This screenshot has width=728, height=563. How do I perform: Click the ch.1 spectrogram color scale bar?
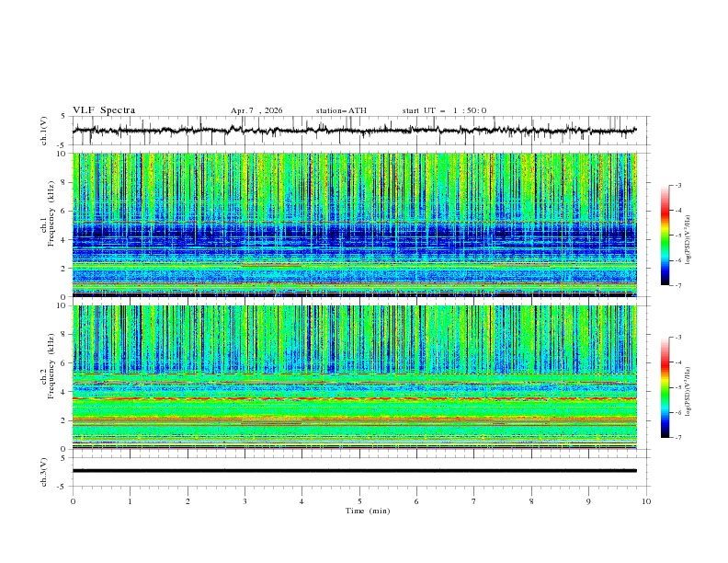[x=665, y=236]
